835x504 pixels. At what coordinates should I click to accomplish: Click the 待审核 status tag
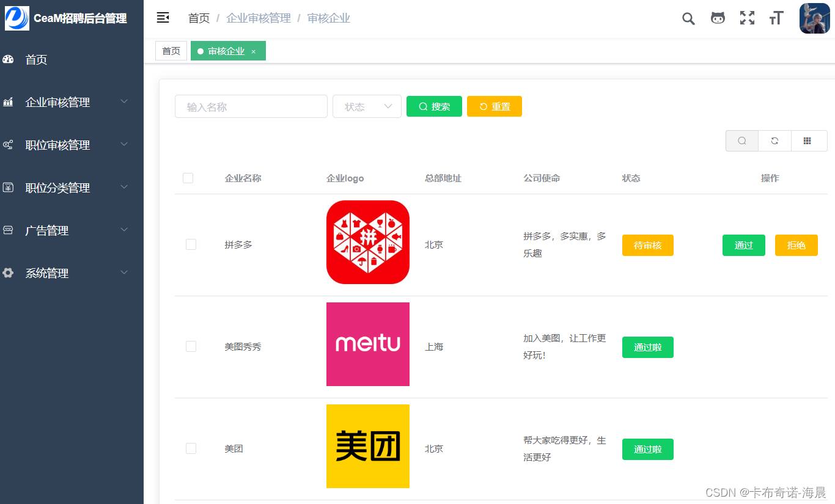click(648, 245)
